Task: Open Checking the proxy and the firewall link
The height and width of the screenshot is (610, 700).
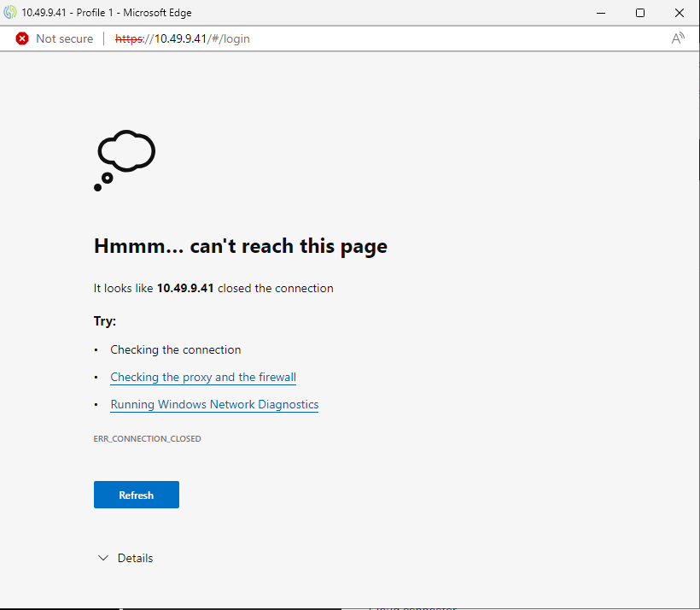Action: (x=203, y=377)
